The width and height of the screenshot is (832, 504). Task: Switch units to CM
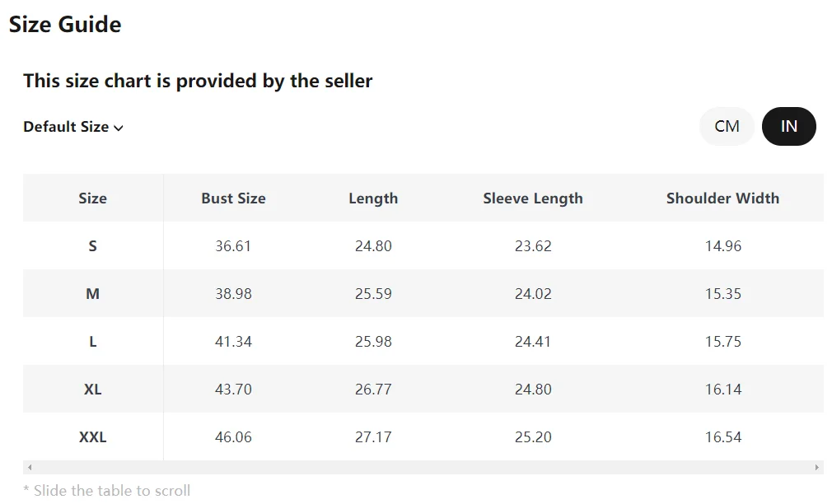[727, 126]
